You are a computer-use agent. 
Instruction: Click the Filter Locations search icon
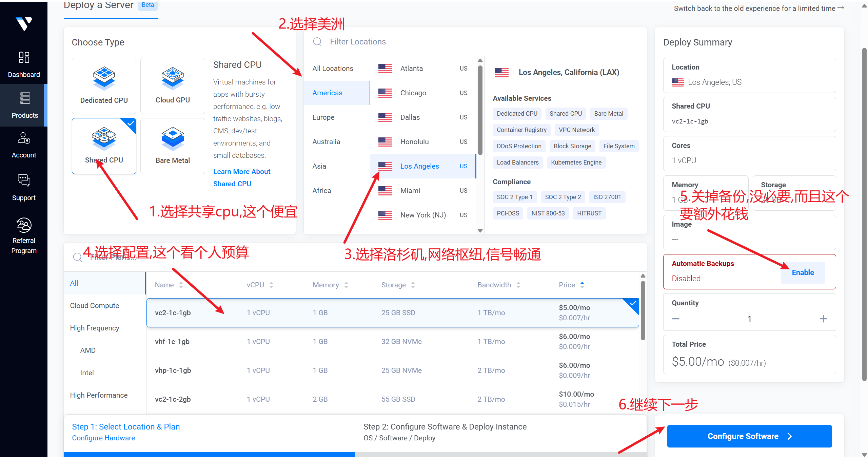point(317,42)
